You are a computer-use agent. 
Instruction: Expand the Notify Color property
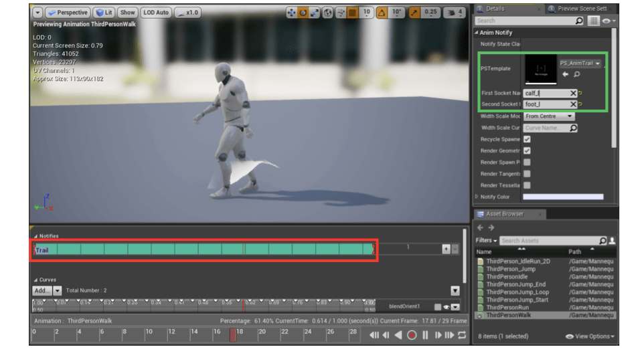coord(477,197)
